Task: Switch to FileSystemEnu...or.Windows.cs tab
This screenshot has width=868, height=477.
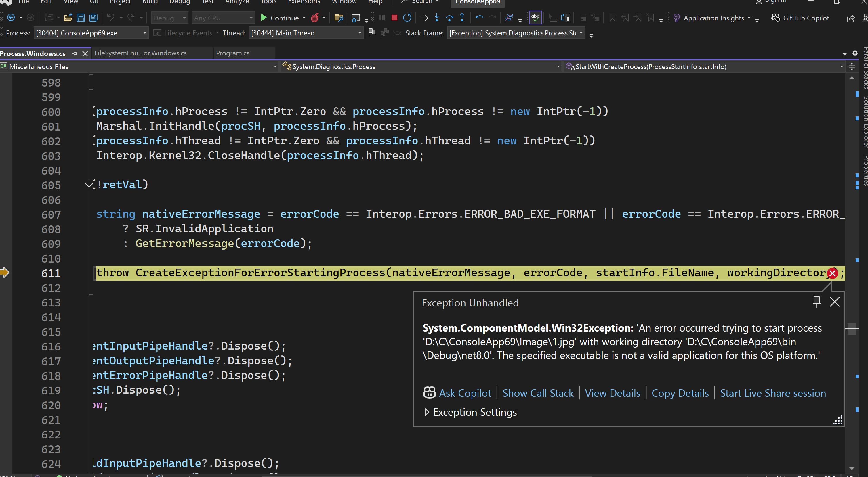Action: [x=140, y=53]
